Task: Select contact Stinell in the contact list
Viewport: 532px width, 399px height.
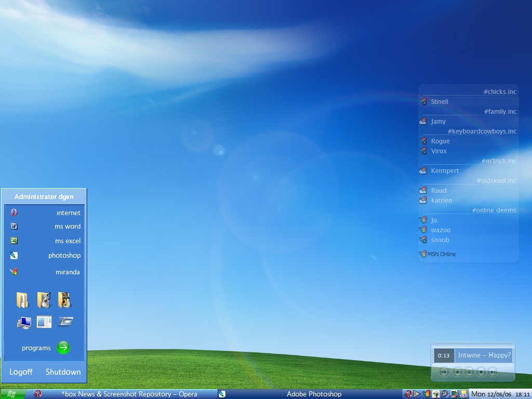Action: click(x=469, y=101)
